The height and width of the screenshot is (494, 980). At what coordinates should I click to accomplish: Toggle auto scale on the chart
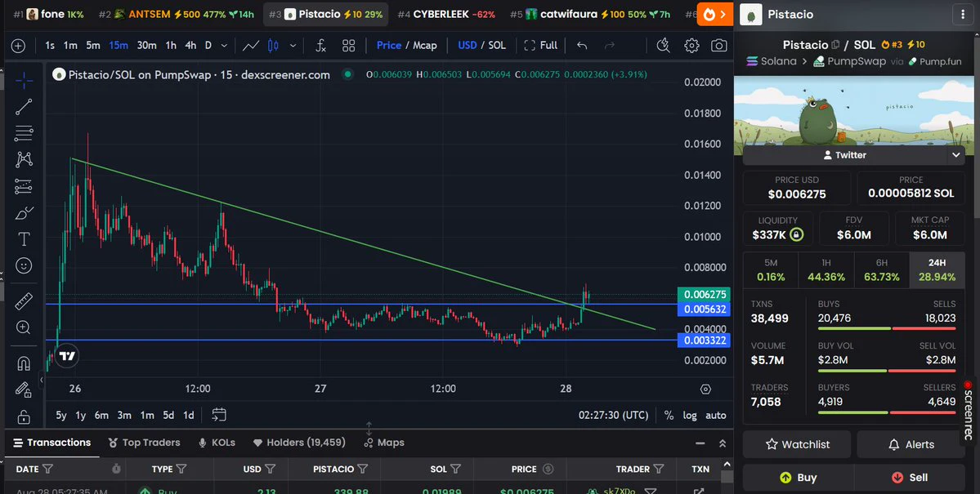click(716, 416)
